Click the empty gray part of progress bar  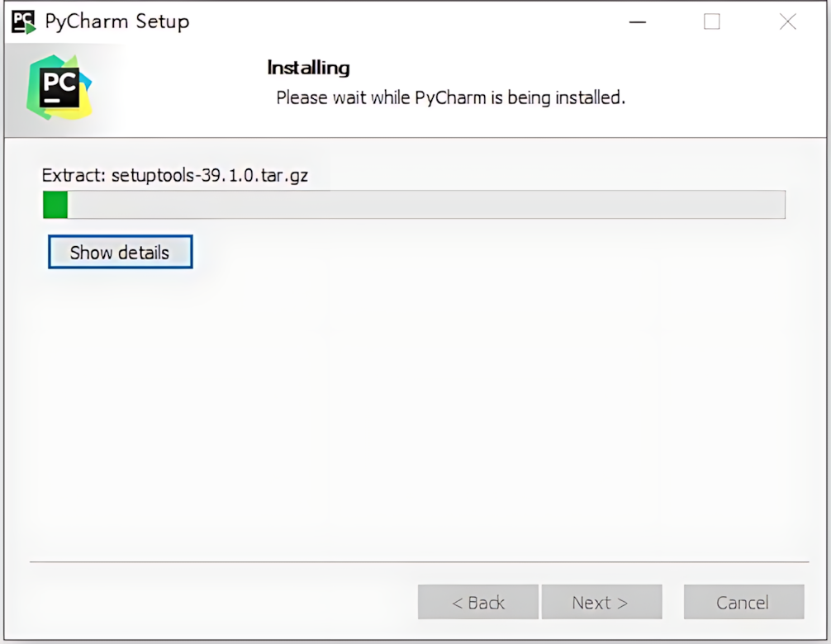click(x=426, y=205)
